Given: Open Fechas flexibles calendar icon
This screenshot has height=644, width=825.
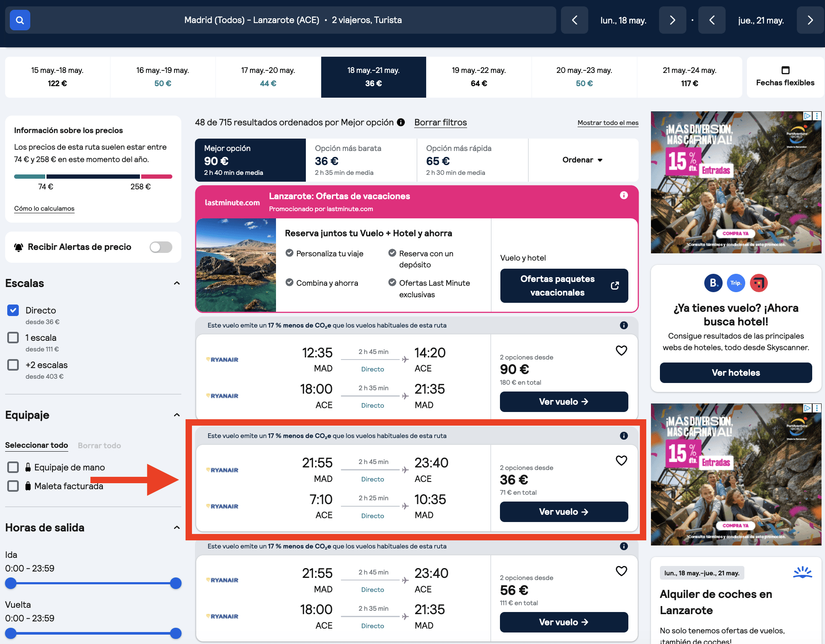Looking at the screenshot, I should 785,70.
